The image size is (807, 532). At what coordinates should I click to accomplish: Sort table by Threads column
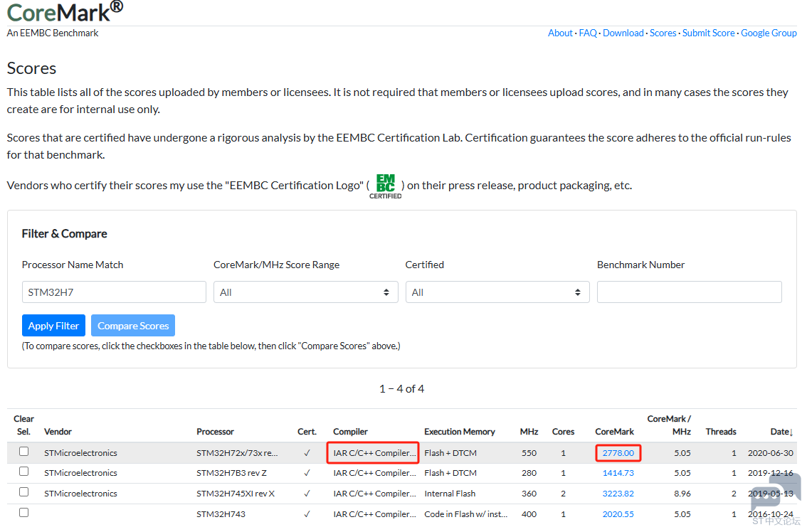point(720,431)
